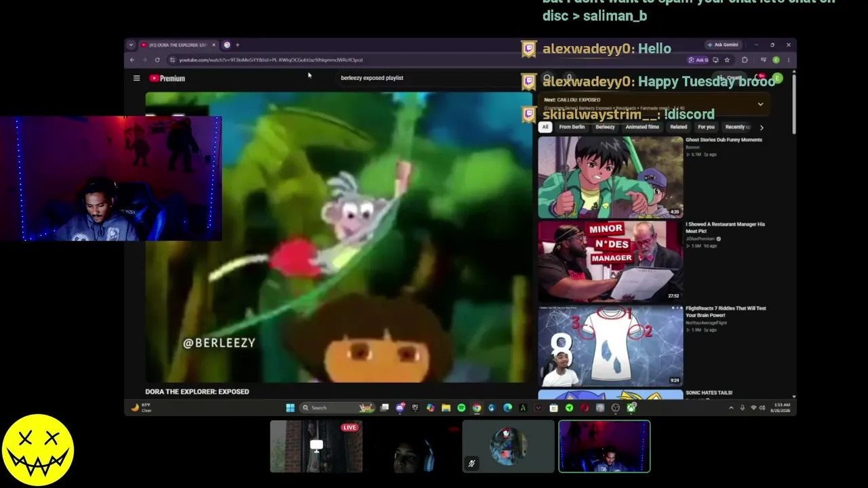This screenshot has width=868, height=488.
Task: Click the Dora video player area
Action: coord(339,238)
